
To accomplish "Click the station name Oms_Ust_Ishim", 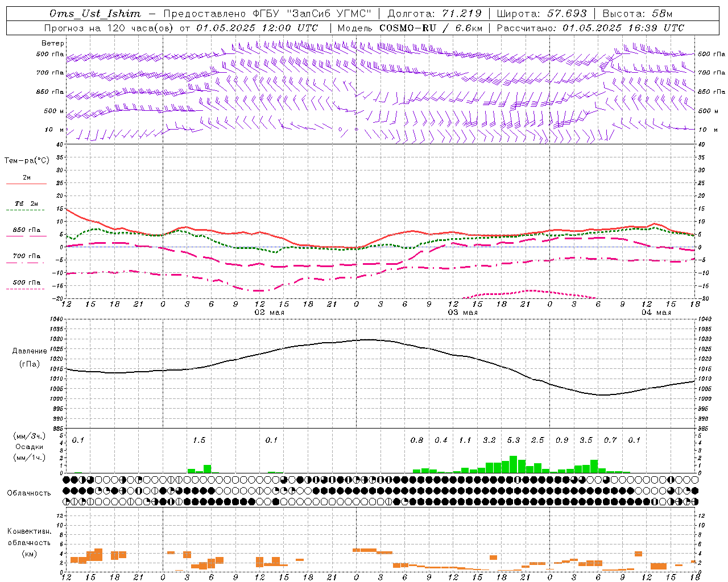I will [x=95, y=14].
